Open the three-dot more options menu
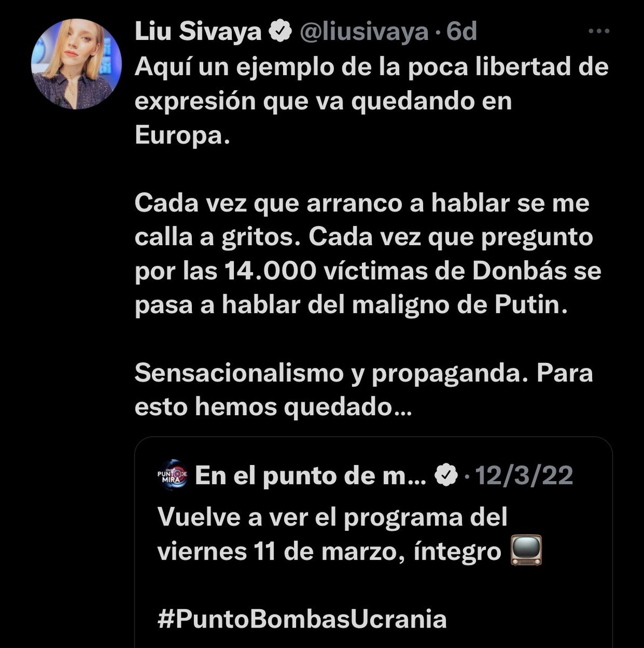Image resolution: width=644 pixels, height=648 pixels. (x=599, y=32)
